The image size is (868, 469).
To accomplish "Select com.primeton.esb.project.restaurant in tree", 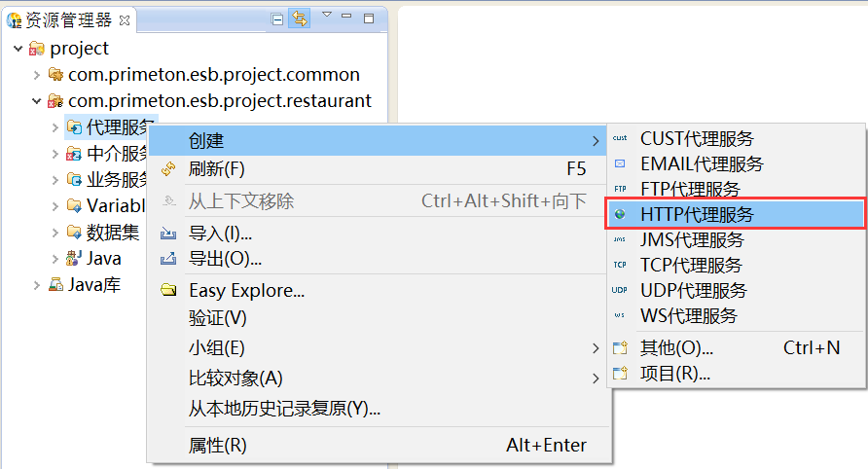I will 220,101.
